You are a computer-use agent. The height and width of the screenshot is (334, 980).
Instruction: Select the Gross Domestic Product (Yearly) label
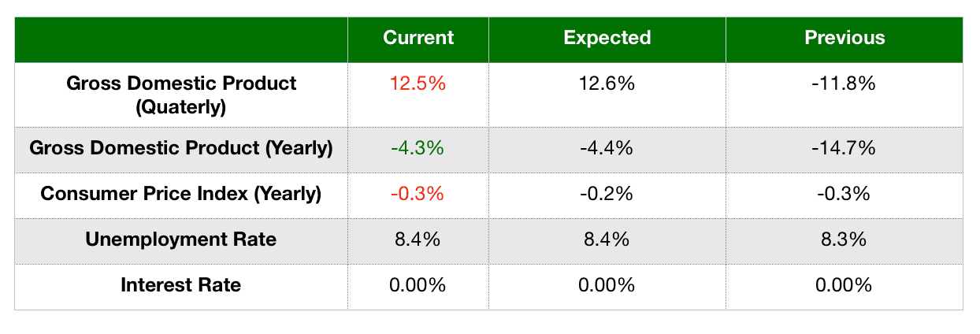[x=181, y=148]
